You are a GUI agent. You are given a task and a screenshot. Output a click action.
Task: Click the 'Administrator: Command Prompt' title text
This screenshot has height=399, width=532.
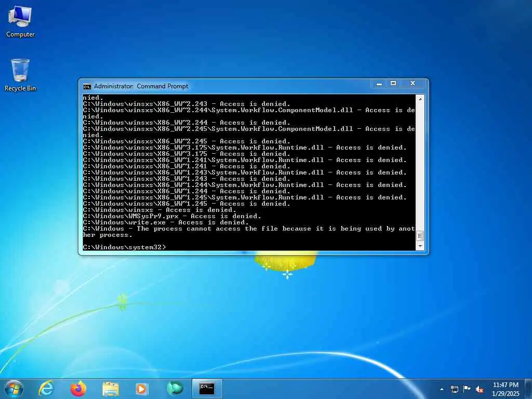(141, 86)
